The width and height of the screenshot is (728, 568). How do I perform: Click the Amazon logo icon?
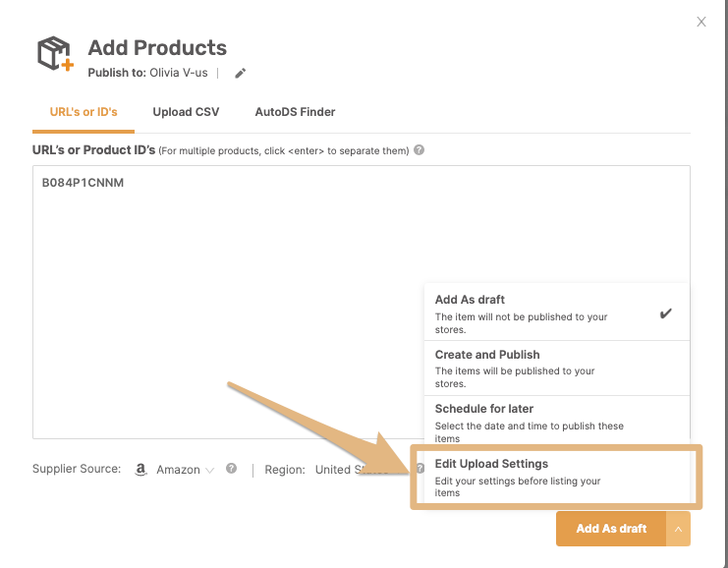click(x=140, y=469)
